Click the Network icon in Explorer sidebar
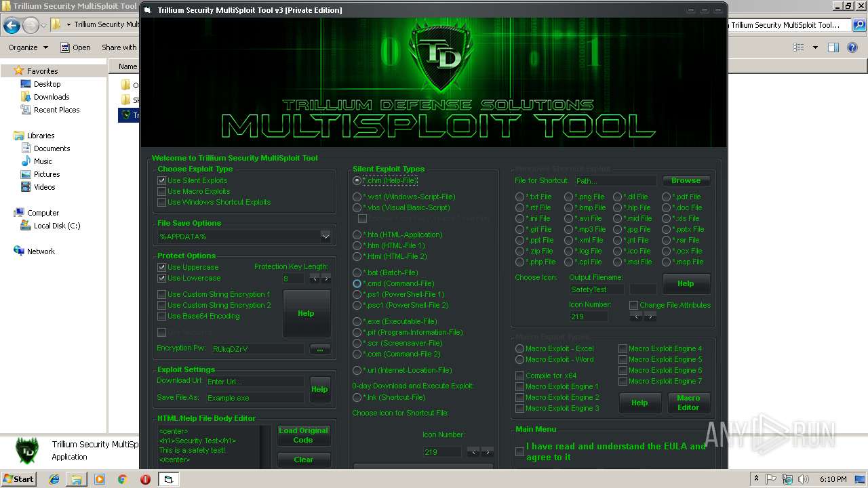Screen dimensions: 868x488 click(x=19, y=251)
